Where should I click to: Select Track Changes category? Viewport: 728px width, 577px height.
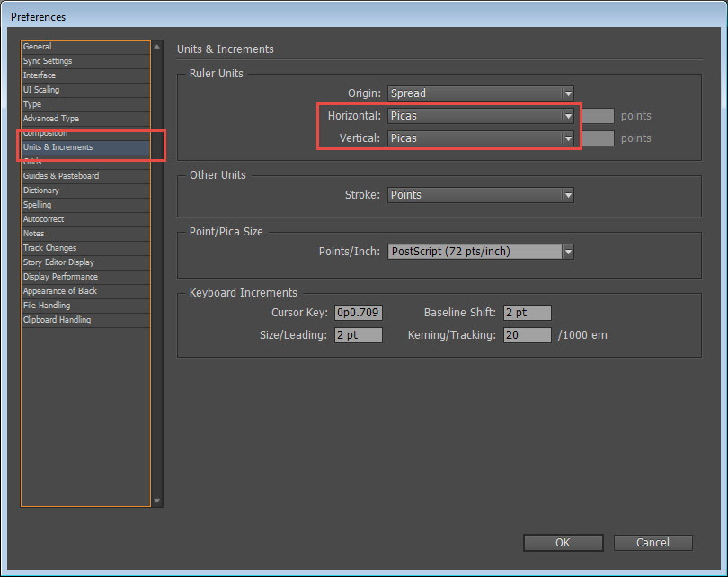coord(85,248)
